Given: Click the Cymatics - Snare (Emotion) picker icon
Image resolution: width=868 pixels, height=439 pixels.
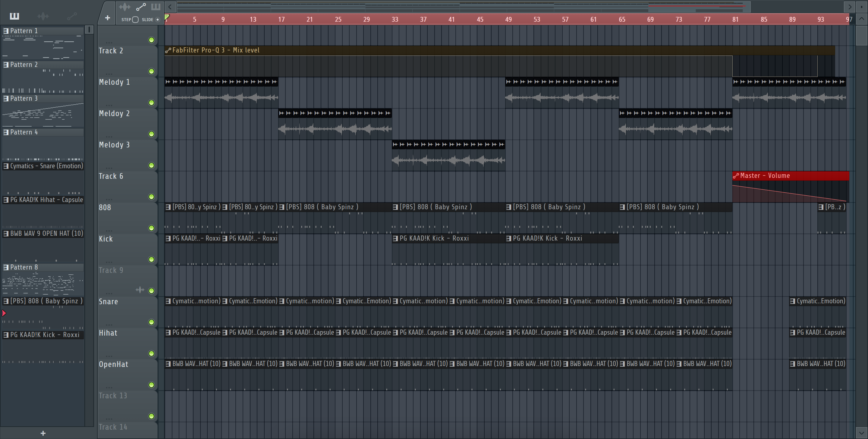Looking at the screenshot, I should pyautogui.click(x=6, y=166).
